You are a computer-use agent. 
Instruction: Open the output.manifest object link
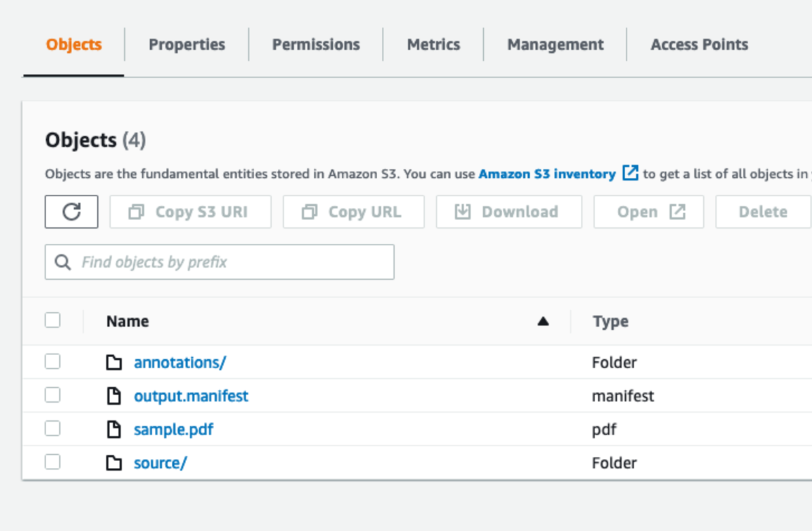(x=191, y=396)
